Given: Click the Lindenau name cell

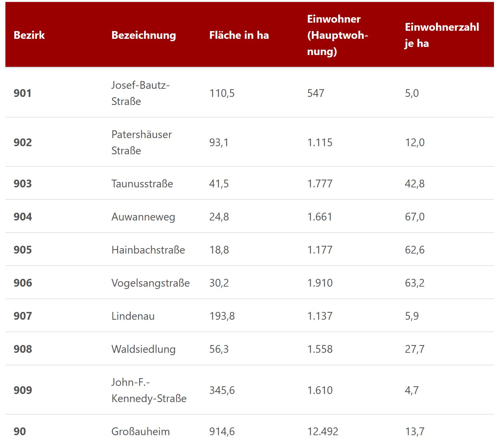Looking at the screenshot, I should pyautogui.click(x=133, y=316).
